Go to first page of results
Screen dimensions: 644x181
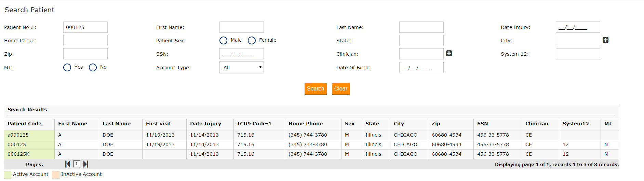[x=68, y=164]
